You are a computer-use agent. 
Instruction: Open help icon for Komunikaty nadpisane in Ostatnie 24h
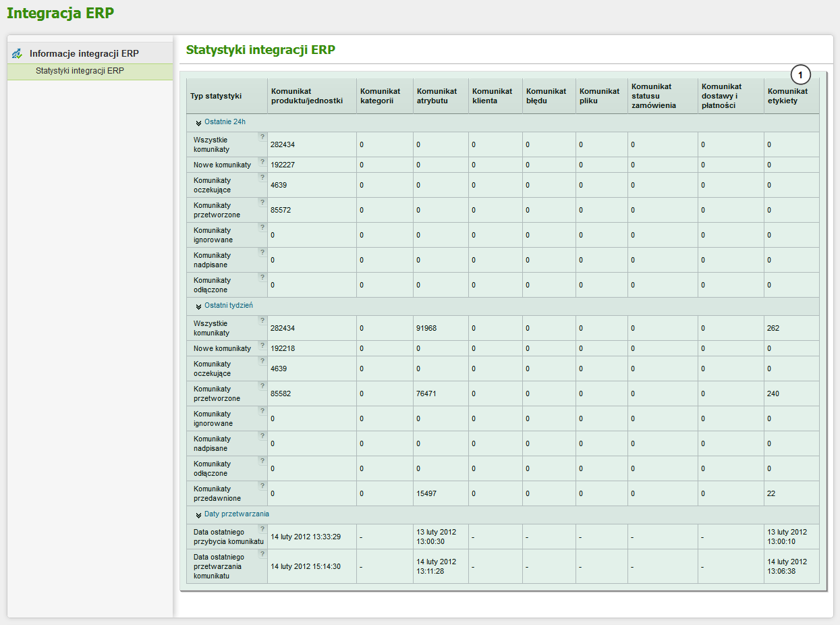(262, 252)
